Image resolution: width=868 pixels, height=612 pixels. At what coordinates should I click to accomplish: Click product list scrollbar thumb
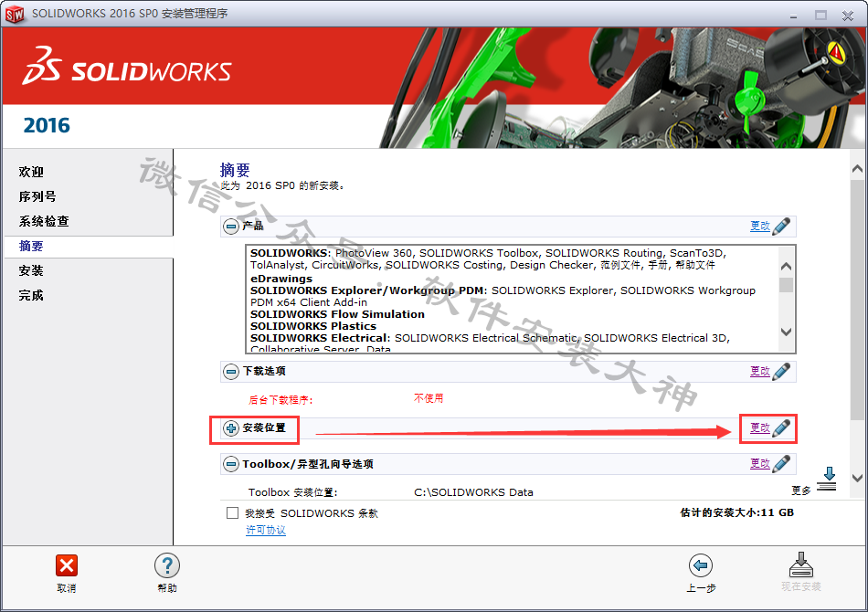[786, 286]
